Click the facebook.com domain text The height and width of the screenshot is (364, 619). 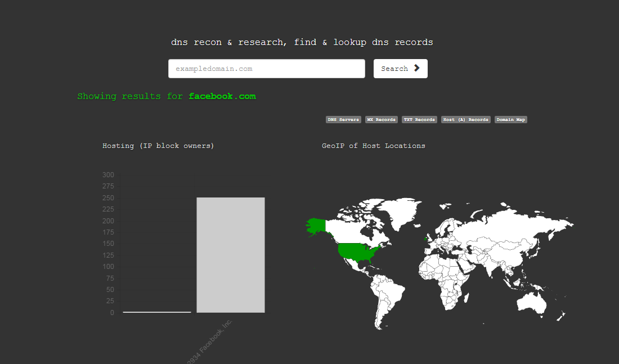(222, 96)
